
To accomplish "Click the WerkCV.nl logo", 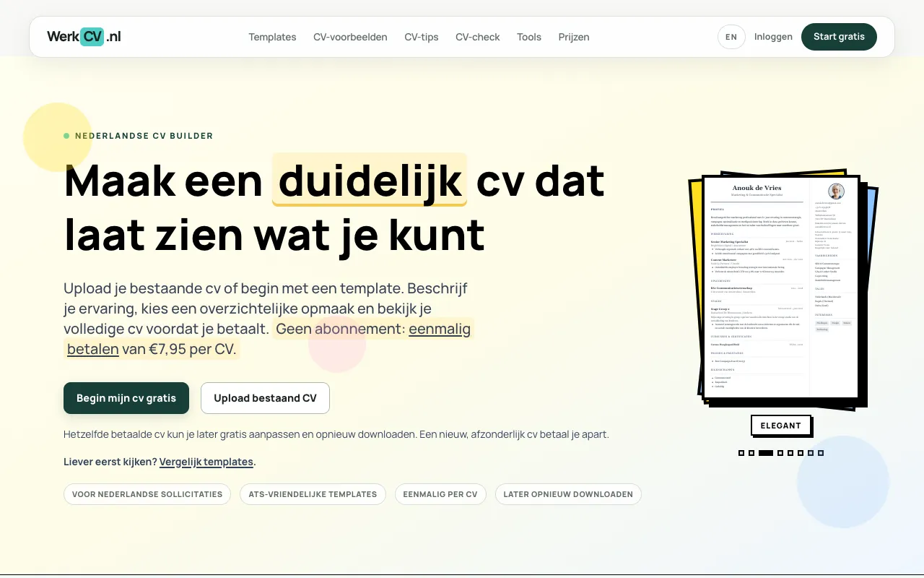I will pyautogui.click(x=84, y=37).
